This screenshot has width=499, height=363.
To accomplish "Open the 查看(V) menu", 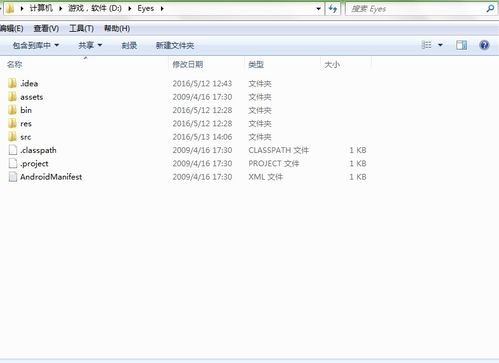I will [x=46, y=29].
